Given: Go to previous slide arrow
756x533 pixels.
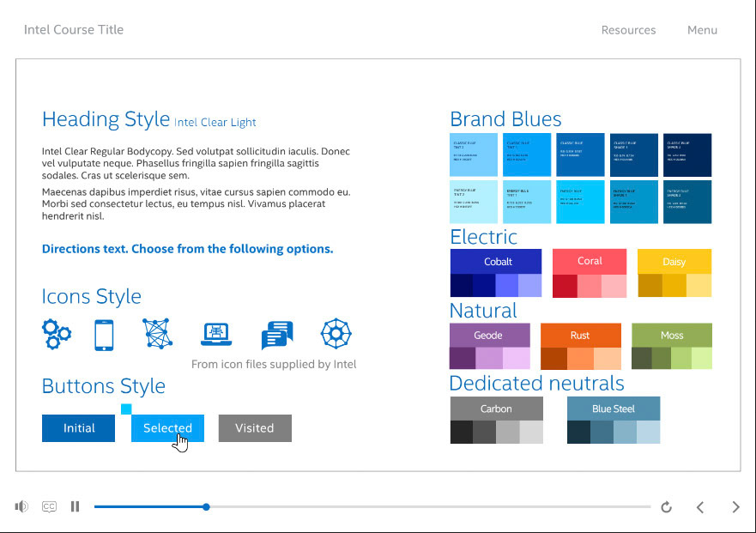Looking at the screenshot, I should tap(700, 507).
